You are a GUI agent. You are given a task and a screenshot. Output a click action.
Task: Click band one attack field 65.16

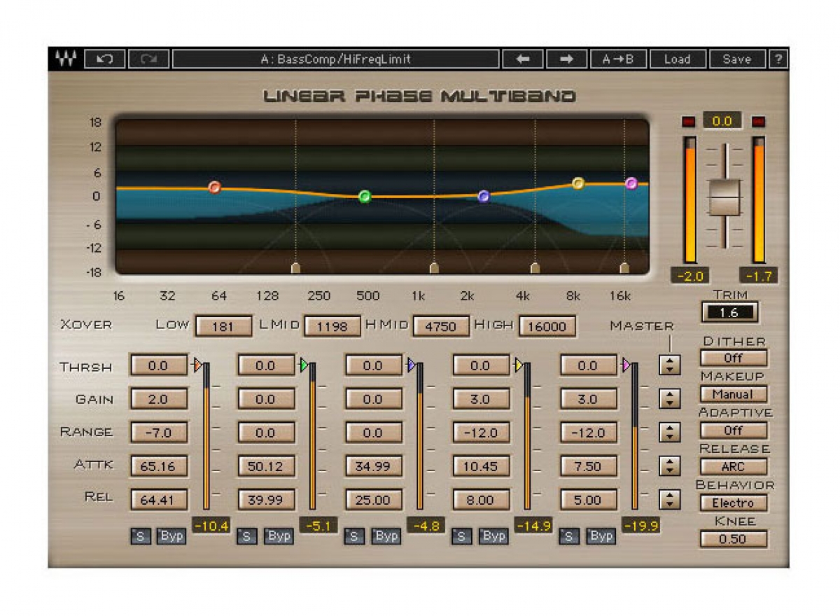158,466
